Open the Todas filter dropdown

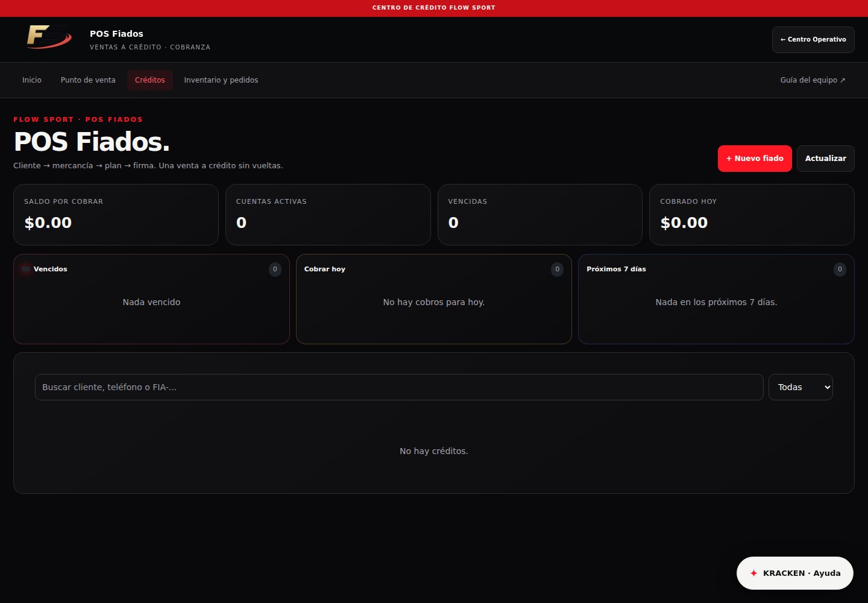click(800, 387)
